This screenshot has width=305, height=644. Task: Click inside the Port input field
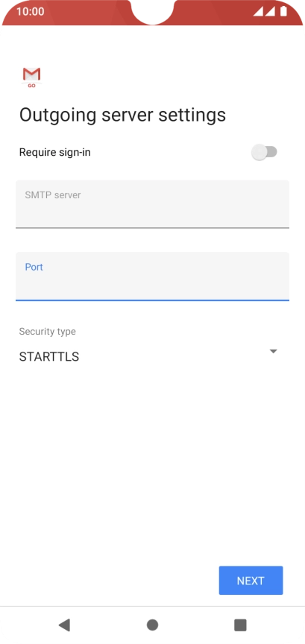tap(152, 277)
